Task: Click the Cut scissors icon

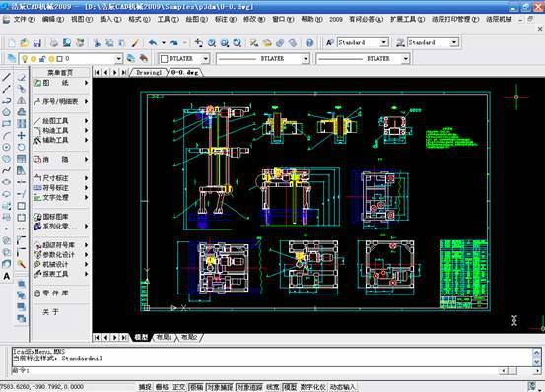Action: coord(97,43)
